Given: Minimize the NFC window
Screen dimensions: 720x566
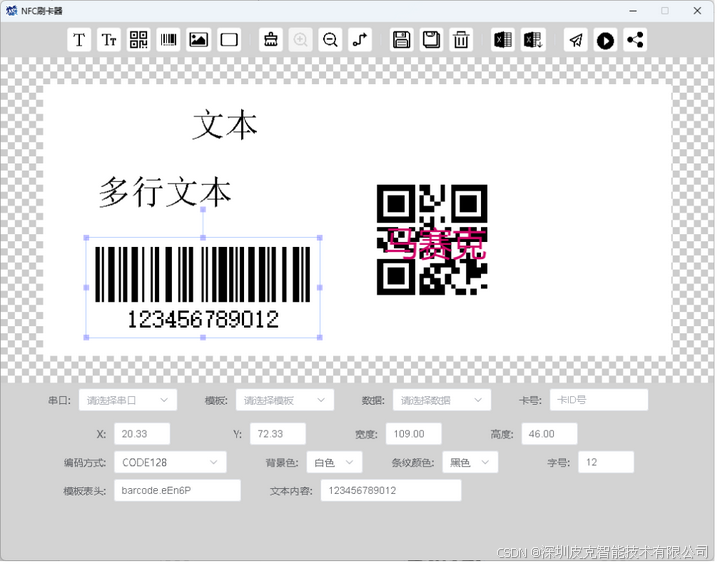Looking at the screenshot, I should pos(633,11).
